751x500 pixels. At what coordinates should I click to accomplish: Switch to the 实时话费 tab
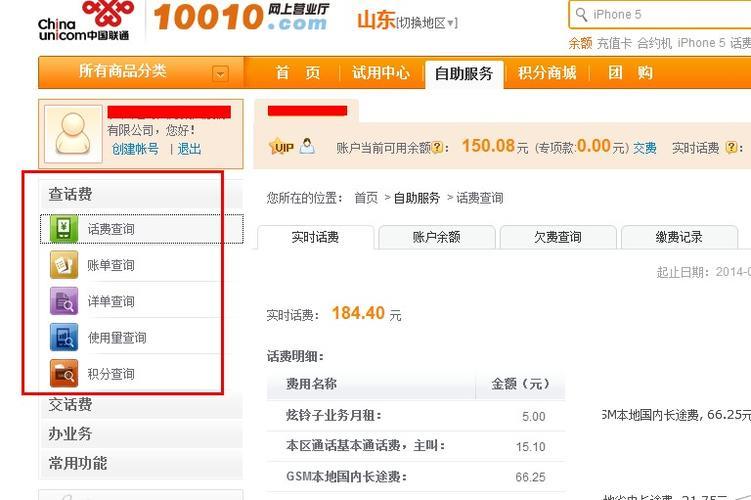coord(315,237)
